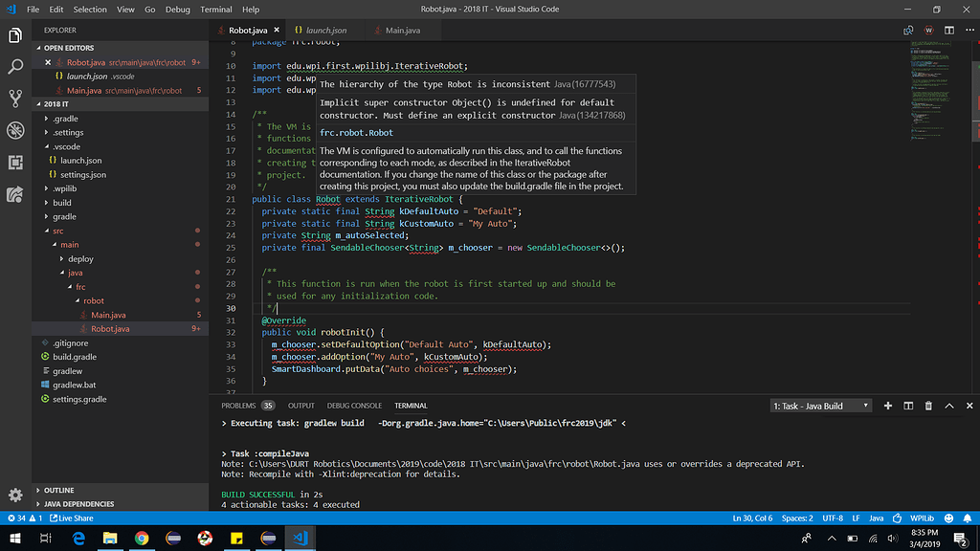Click the Java language server status icon
The image size is (980, 551).
[897, 518]
